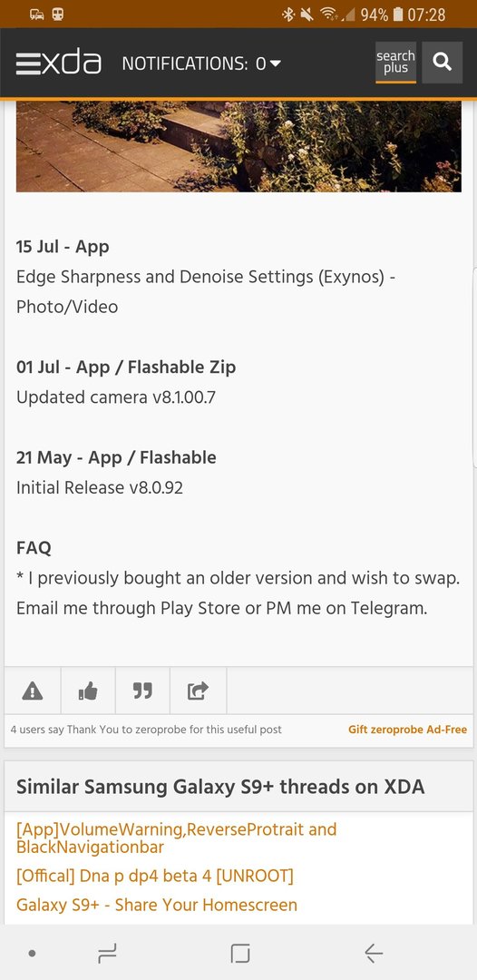Viewport: 477px width, 980px height.
Task: Tap the Android back navigation button
Action: click(374, 953)
